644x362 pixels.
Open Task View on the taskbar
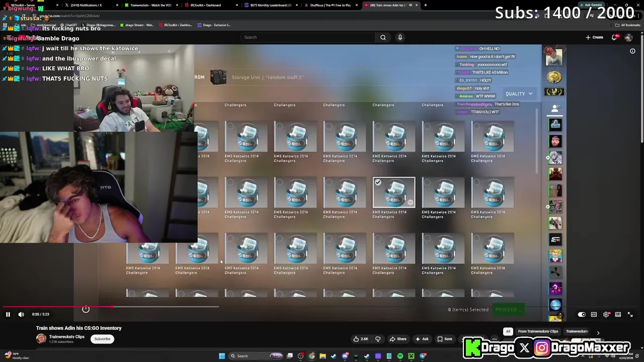click(x=290, y=356)
